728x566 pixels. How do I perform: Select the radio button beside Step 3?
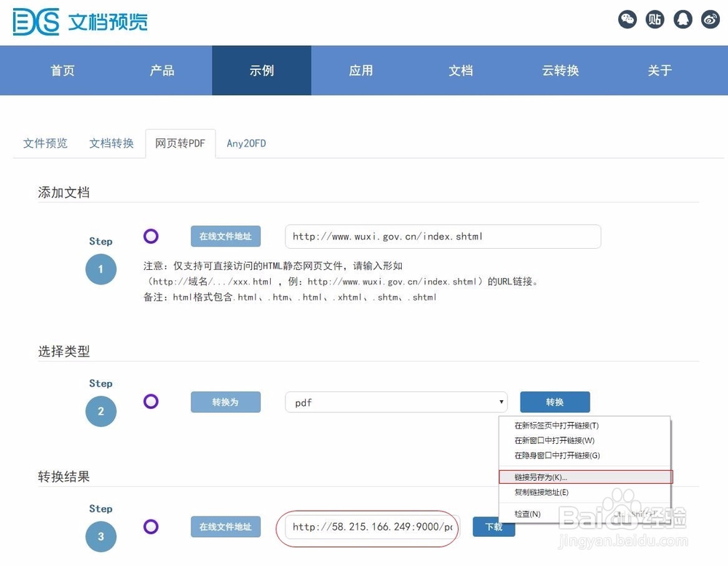pos(151,526)
